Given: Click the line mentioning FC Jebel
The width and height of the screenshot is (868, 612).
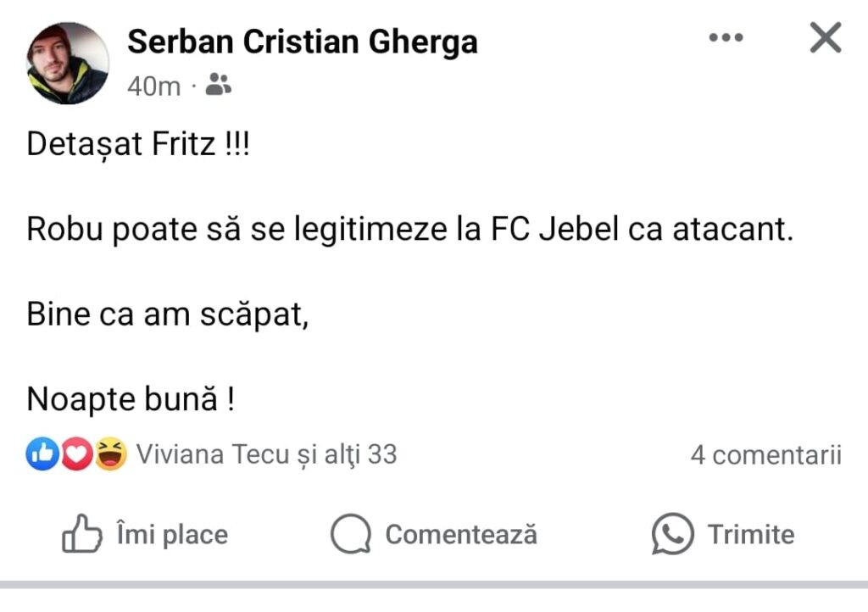Looking at the screenshot, I should [409, 231].
